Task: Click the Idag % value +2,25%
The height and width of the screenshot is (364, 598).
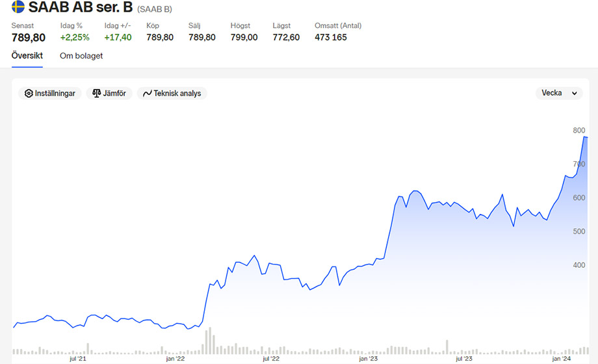Action: pos(75,38)
